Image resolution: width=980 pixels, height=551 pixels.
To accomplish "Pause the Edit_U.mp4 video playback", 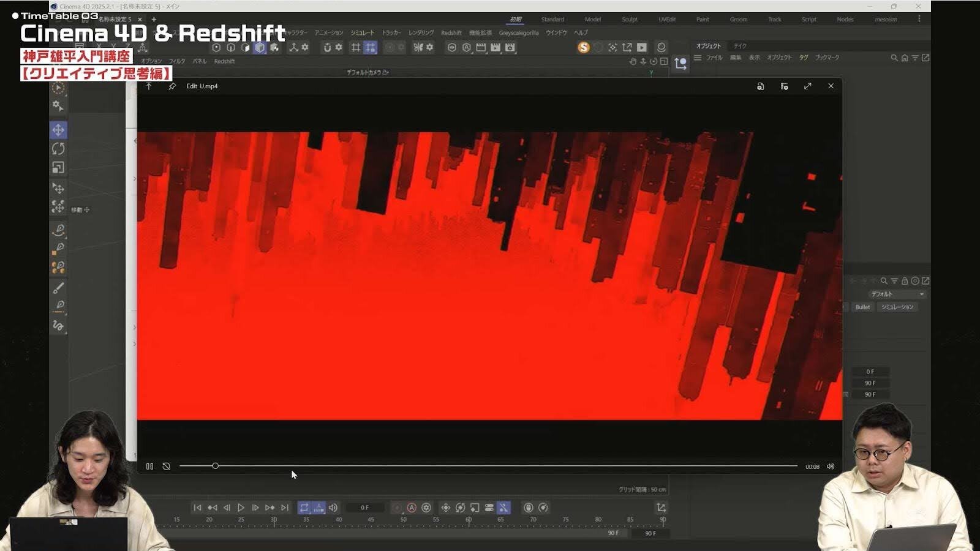I will tap(149, 467).
